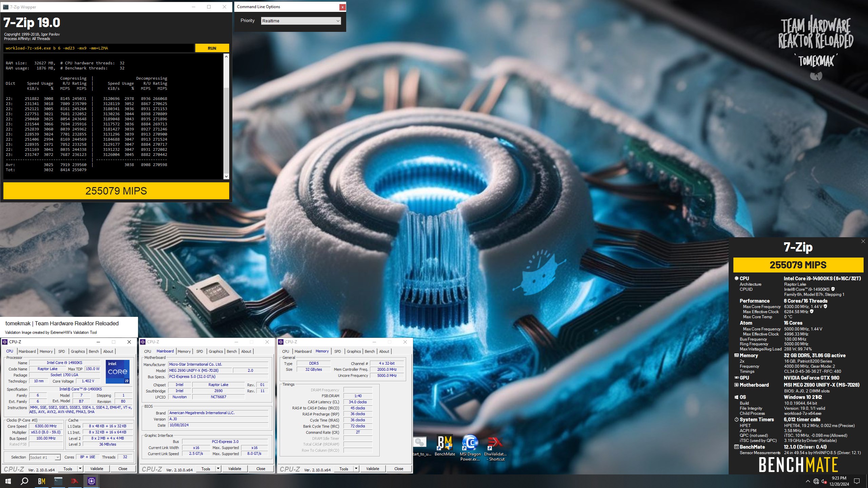Viewport: 868px width, 488px height.
Task: Click the 7-Zip output scrollbar down arrow
Action: click(226, 176)
